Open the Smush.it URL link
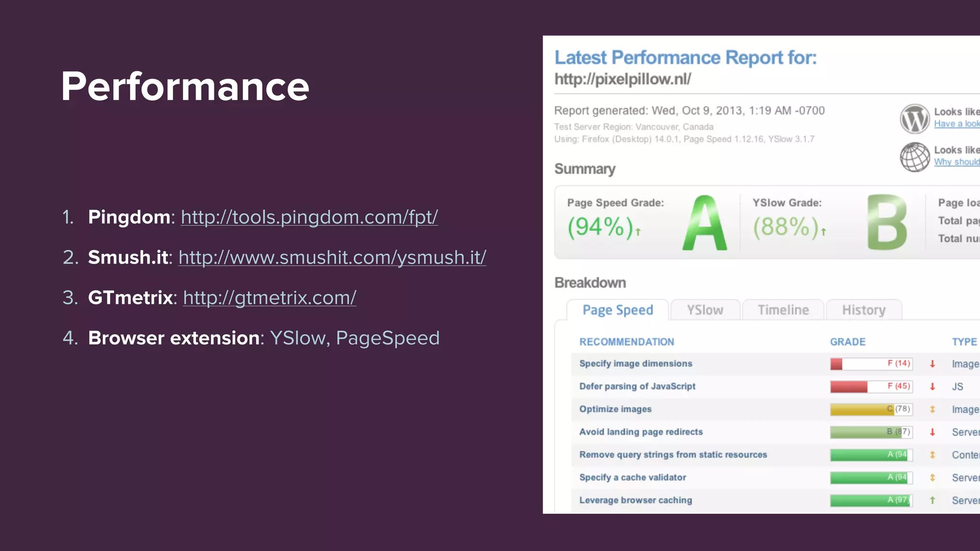This screenshot has width=980, height=551. [332, 257]
